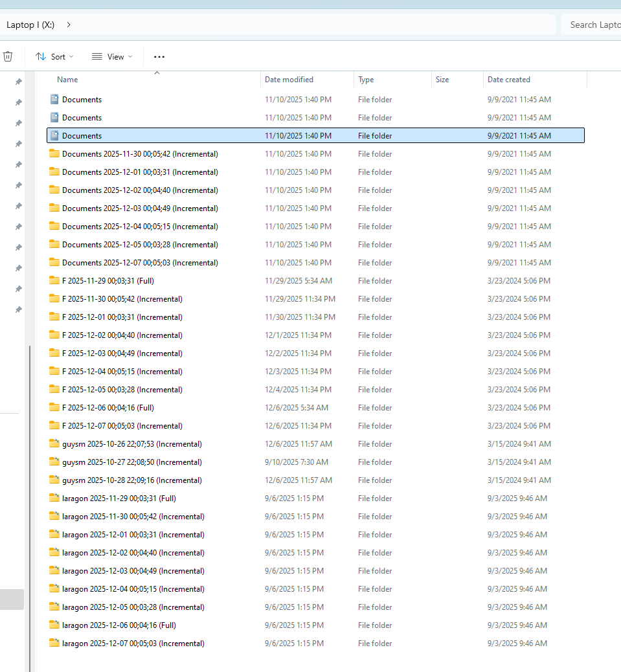Click the Laptop I (X:) breadcrumb

[x=30, y=25]
